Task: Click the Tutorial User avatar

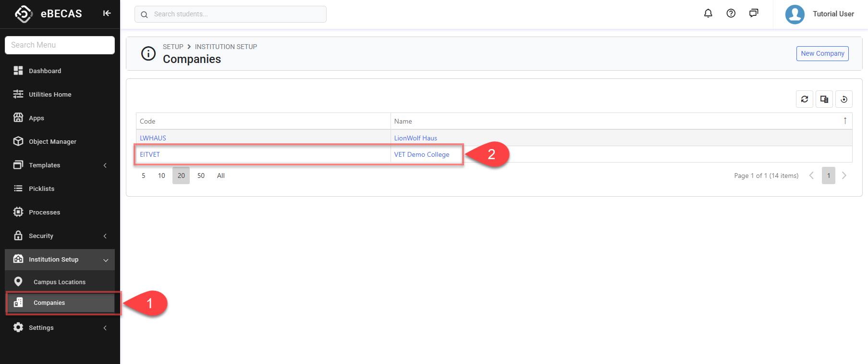Action: pyautogui.click(x=795, y=14)
